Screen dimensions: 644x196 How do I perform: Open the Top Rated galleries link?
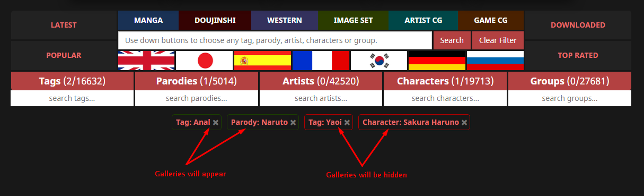pos(578,55)
